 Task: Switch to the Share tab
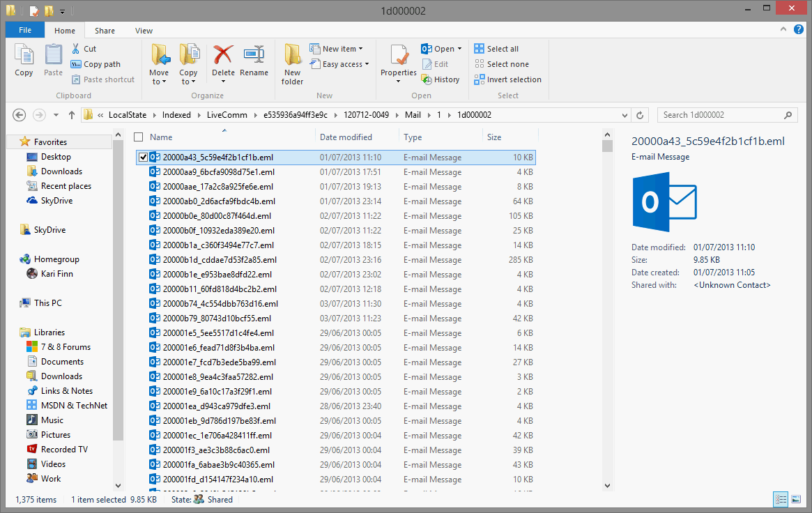pos(105,31)
